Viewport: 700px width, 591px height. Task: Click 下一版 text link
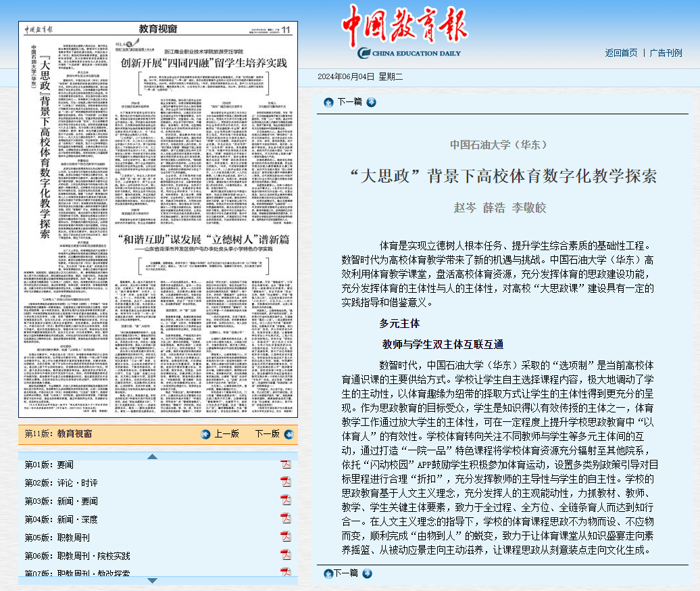pos(267,434)
